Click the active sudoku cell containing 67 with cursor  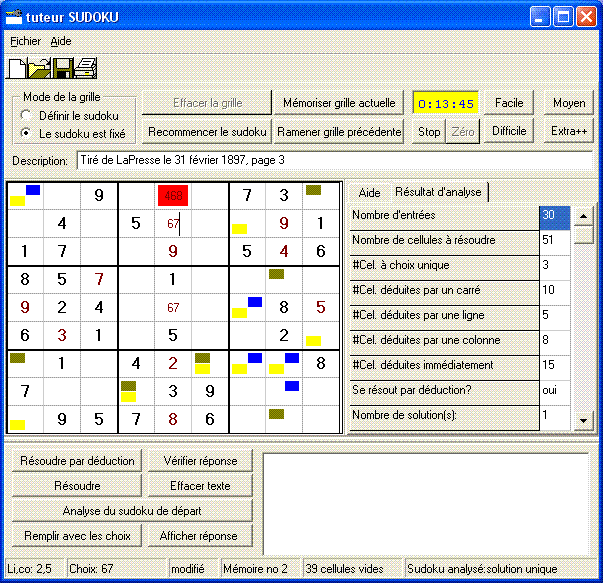coord(173,223)
